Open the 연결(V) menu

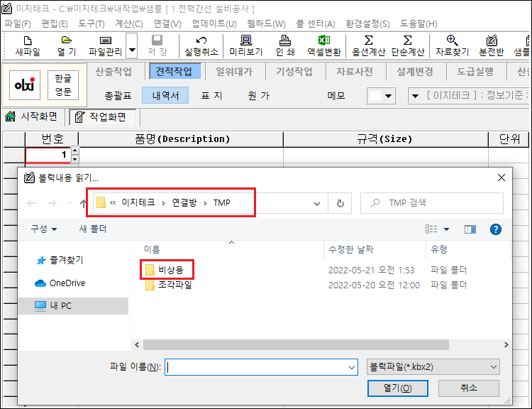click(x=167, y=23)
